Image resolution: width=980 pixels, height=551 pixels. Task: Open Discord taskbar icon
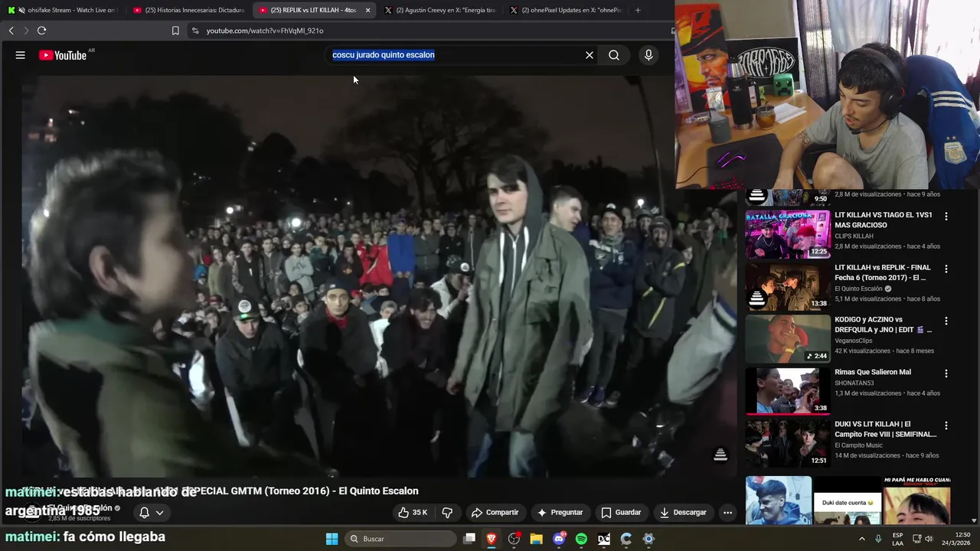[559, 539]
